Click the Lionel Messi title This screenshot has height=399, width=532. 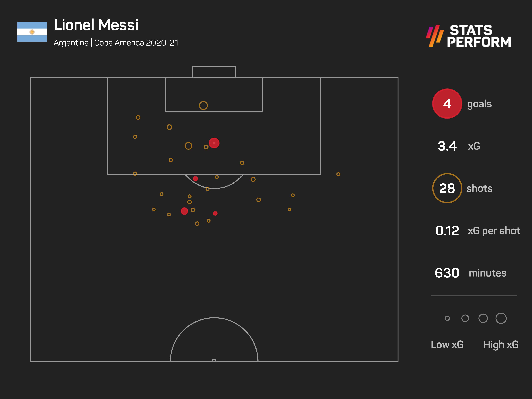[x=96, y=25]
